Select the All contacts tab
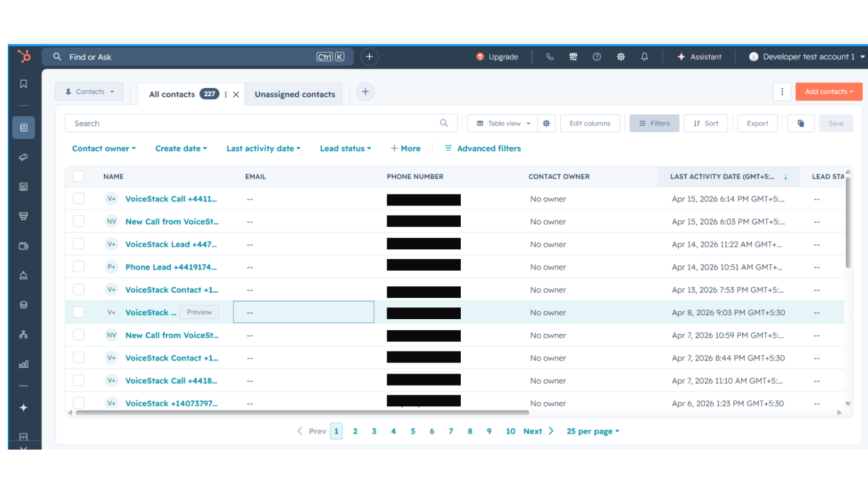Screen dimensions: 868x489 (172, 94)
